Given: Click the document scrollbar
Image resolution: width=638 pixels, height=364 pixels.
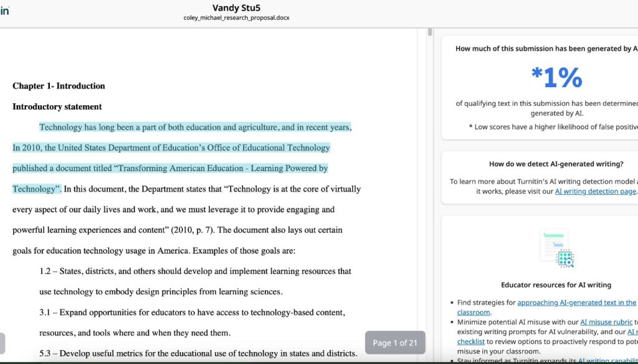Looking at the screenshot, I should 429,32.
